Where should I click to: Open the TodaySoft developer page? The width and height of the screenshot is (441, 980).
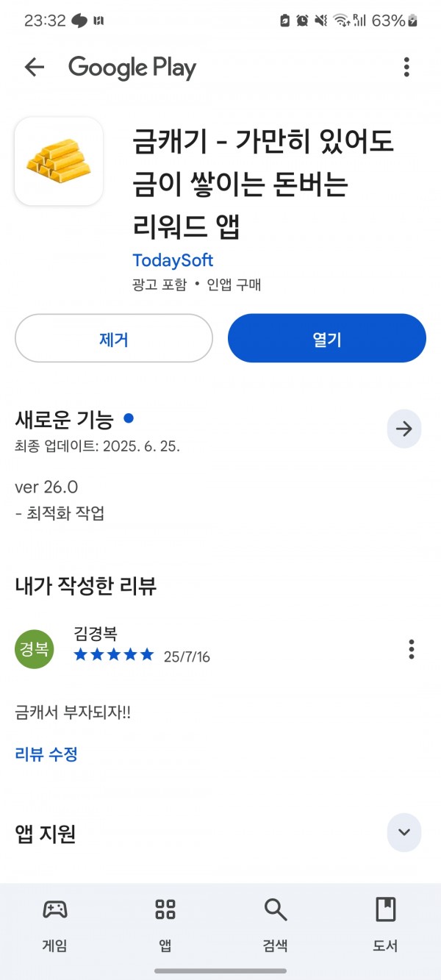pyautogui.click(x=173, y=260)
